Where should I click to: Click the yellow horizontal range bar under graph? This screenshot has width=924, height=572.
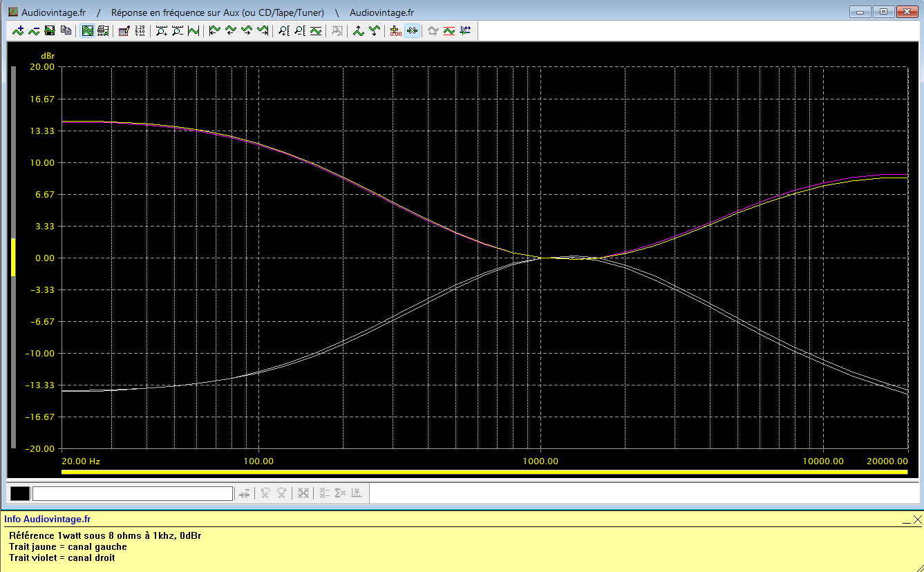click(484, 473)
